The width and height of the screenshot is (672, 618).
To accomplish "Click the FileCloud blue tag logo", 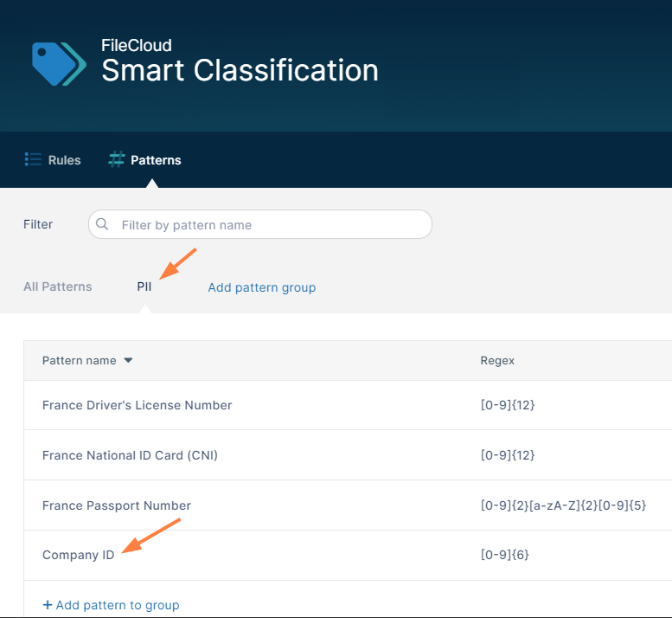I will [x=59, y=64].
